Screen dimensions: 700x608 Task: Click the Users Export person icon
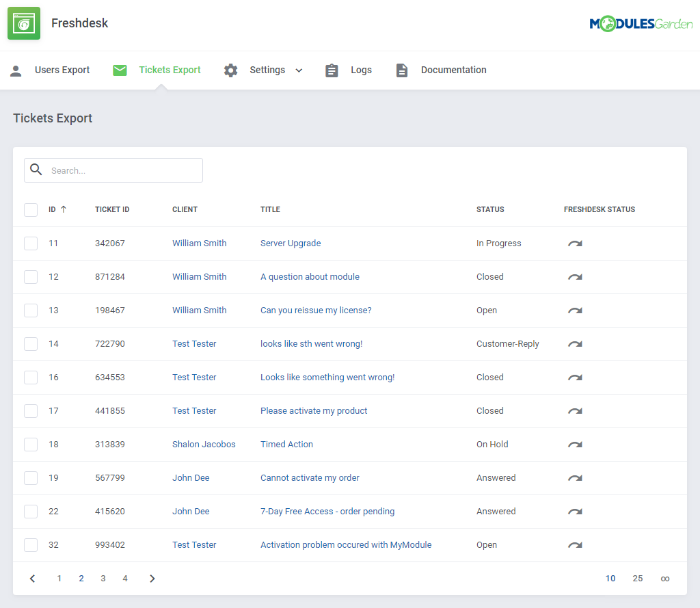point(16,70)
